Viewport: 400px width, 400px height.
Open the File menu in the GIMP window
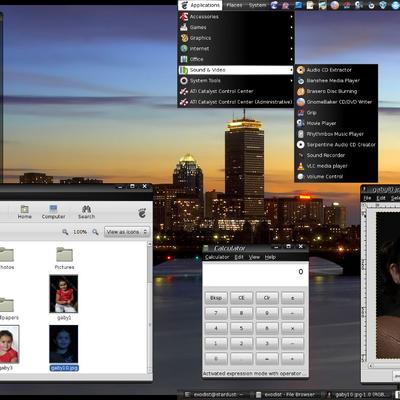[367, 198]
